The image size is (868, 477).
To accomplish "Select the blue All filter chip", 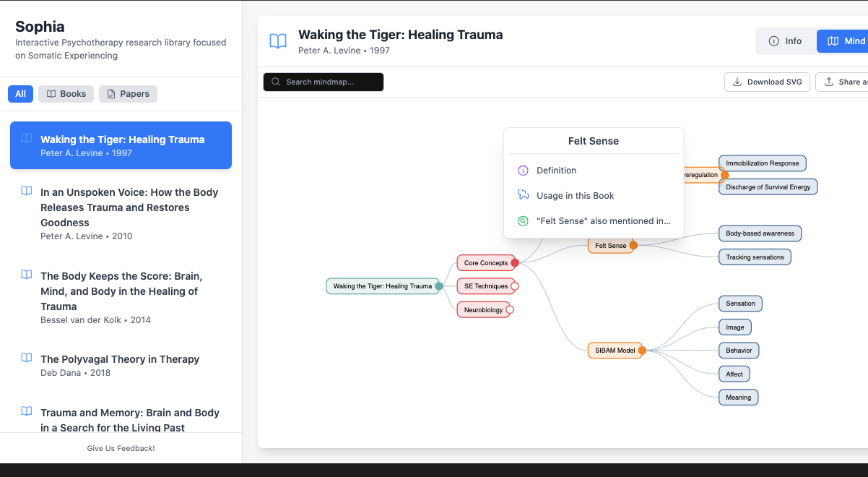I will pos(20,93).
